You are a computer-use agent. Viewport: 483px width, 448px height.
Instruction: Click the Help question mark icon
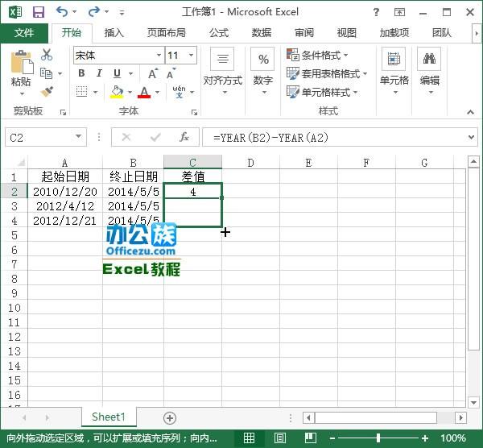point(376,12)
